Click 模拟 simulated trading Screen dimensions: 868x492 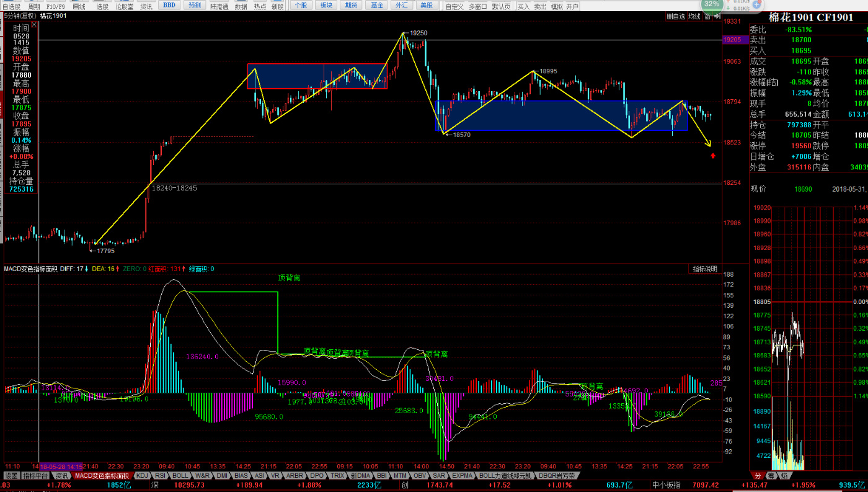pyautogui.click(x=557, y=6)
